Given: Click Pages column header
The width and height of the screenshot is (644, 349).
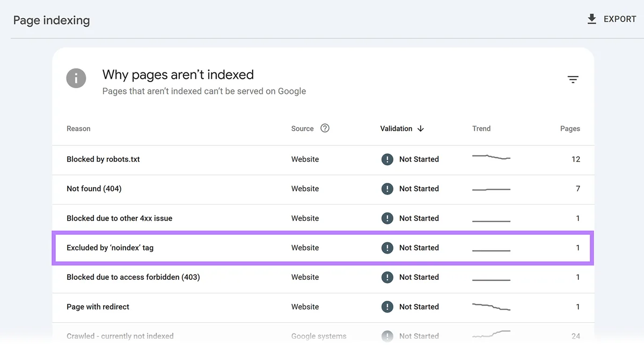Looking at the screenshot, I should pos(570,129).
